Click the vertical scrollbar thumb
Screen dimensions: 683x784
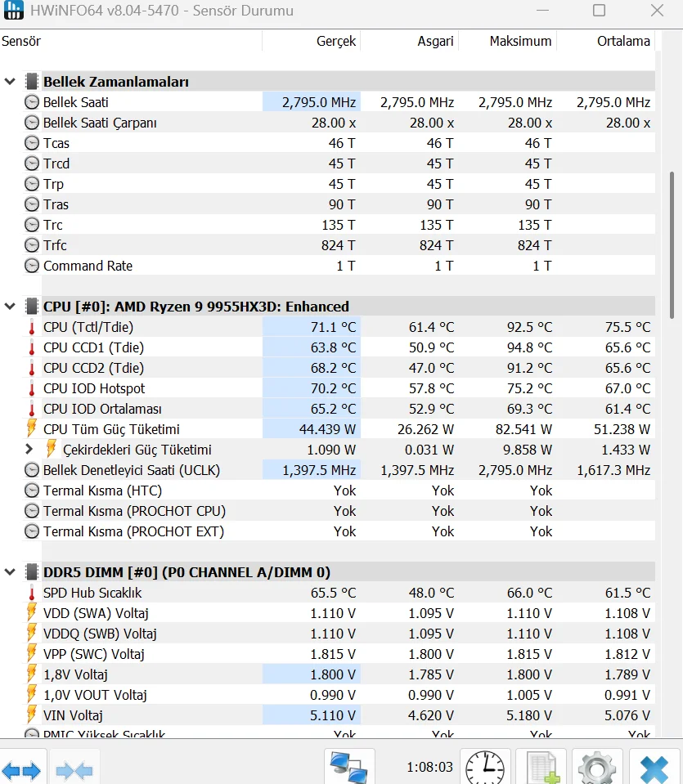click(672, 245)
